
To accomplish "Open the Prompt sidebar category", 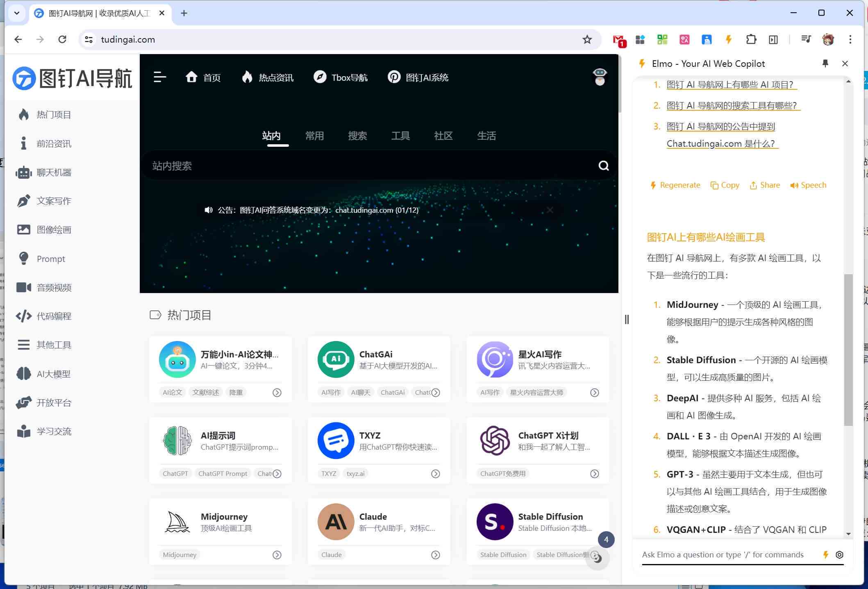I will tap(42, 259).
